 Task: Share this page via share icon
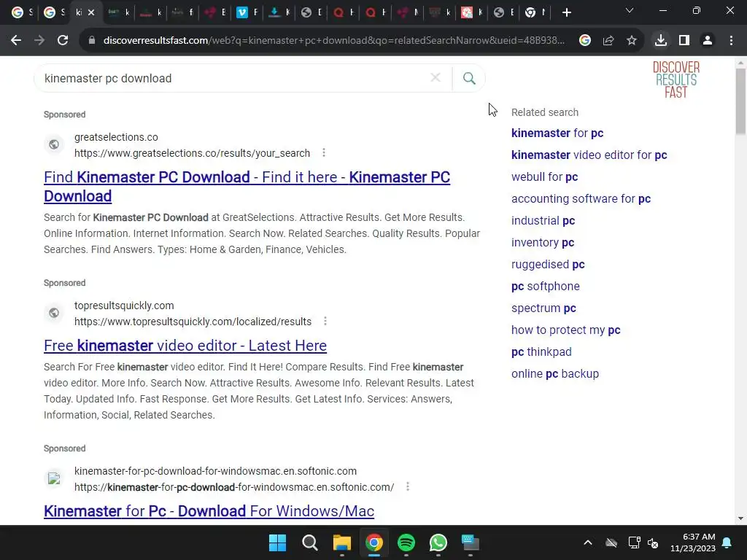(x=608, y=41)
